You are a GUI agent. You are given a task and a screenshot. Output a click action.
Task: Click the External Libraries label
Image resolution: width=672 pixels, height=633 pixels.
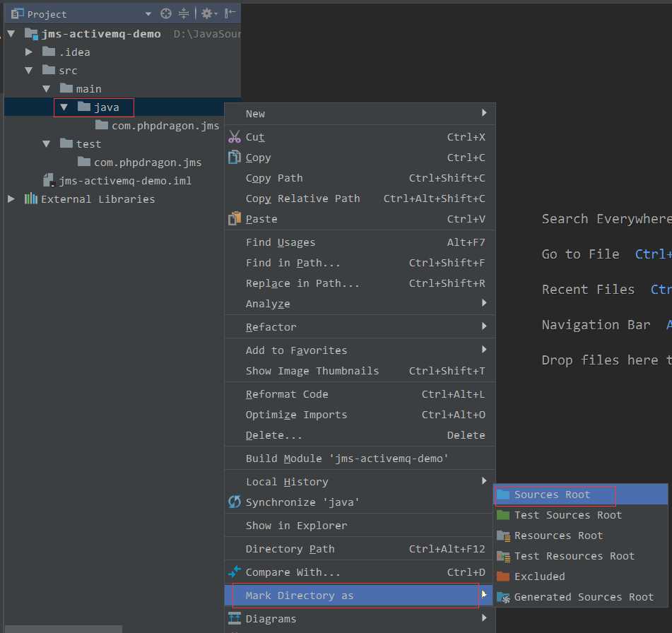[x=98, y=199]
